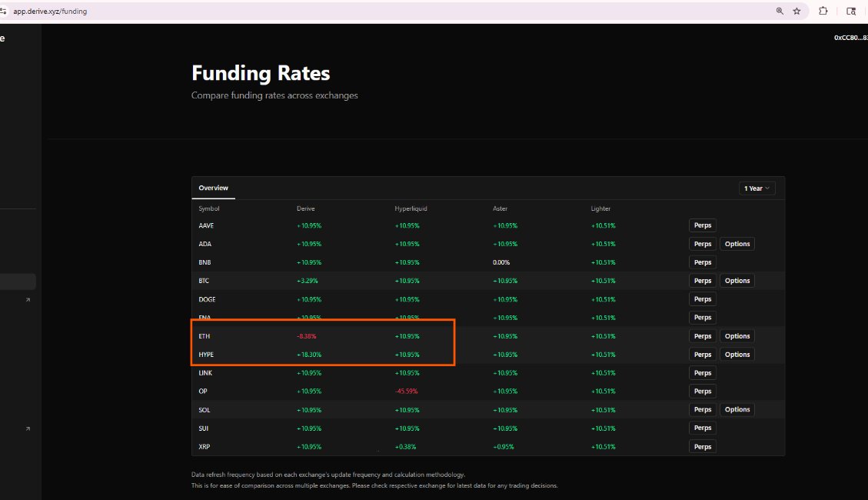Viewport: 868px width, 500px height.
Task: Click the Symbol column header
Action: tap(208, 208)
